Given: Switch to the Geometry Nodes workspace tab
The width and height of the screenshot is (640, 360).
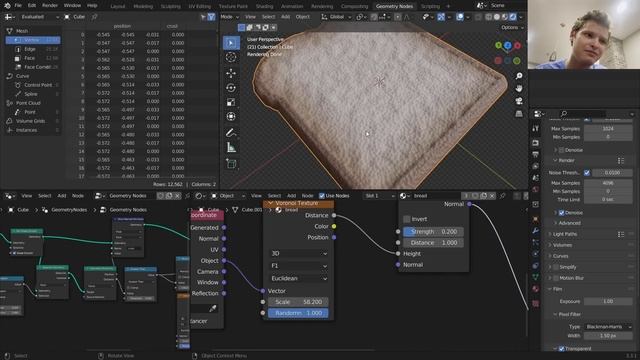Looking at the screenshot, I should 394,6.
